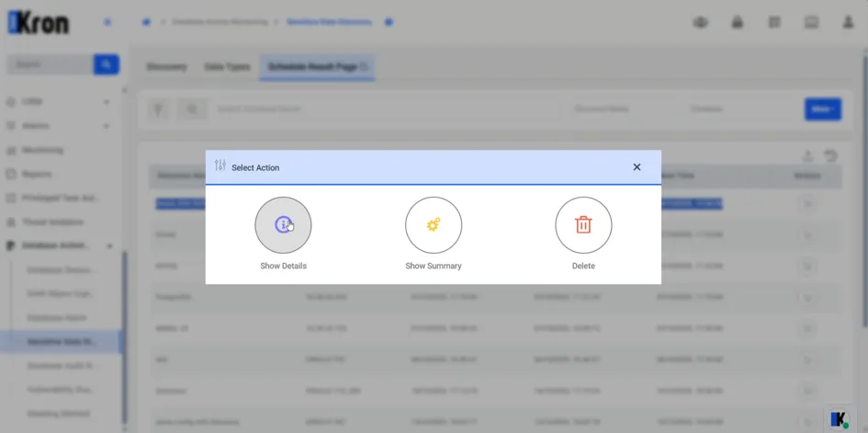Viewport: 868px width, 433px height.
Task: Click the refresh icon above the table
Action: 829,156
